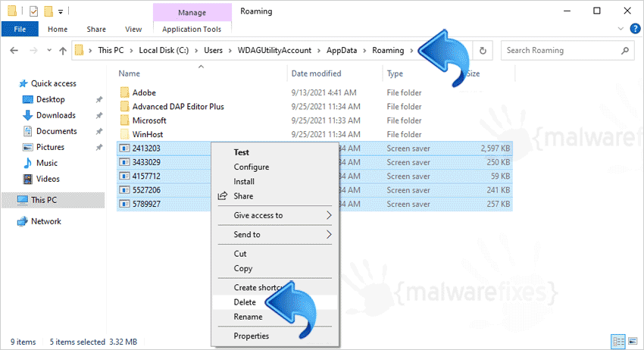Select the Advanced DAP Editor Plus folder

(x=178, y=107)
